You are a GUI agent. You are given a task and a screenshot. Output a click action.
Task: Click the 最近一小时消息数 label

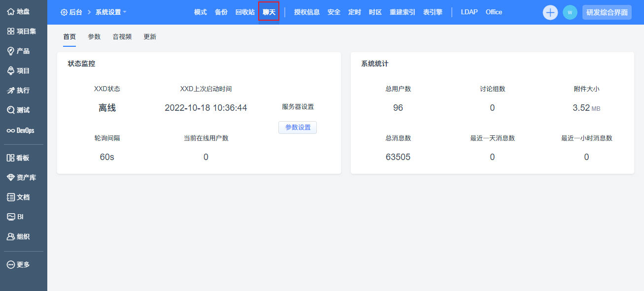(x=586, y=138)
